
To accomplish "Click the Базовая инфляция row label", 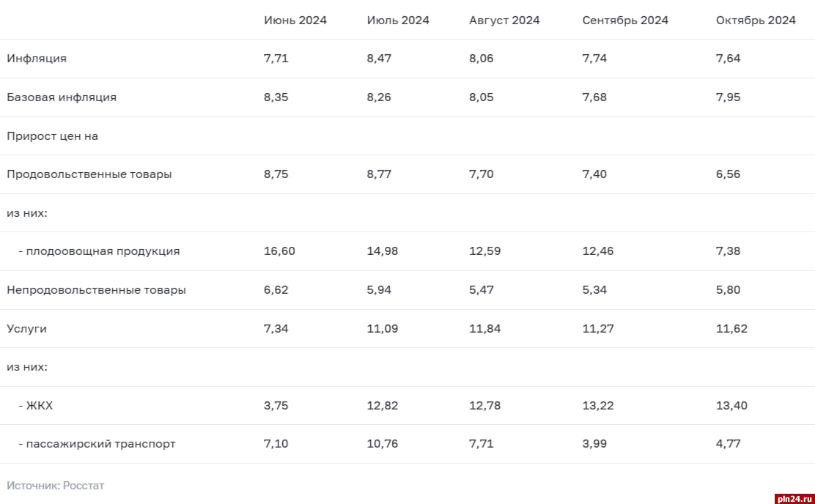I will [x=62, y=97].
